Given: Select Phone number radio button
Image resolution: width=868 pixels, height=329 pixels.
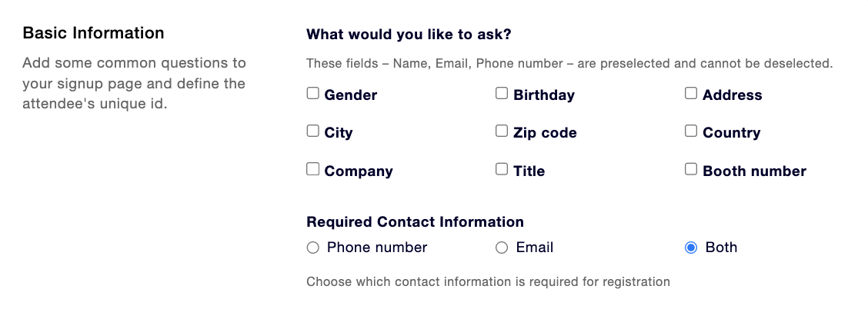Looking at the screenshot, I should click(x=312, y=248).
